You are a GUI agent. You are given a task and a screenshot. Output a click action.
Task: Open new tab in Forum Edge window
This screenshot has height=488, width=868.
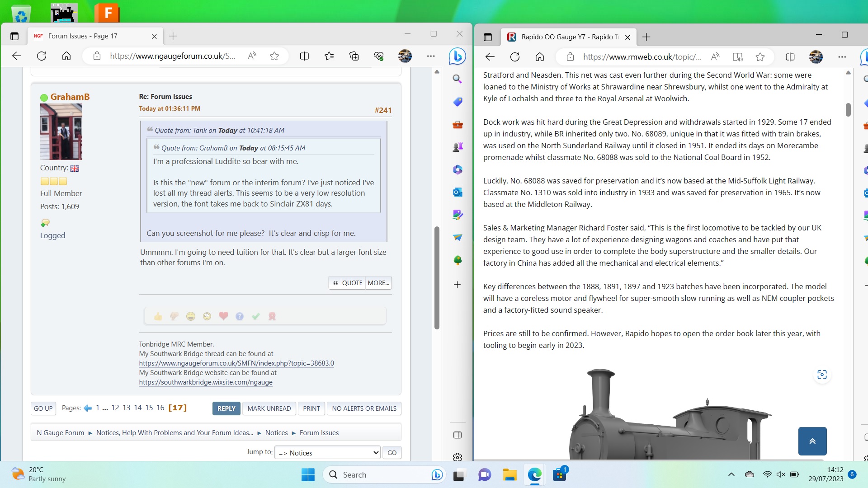(173, 36)
